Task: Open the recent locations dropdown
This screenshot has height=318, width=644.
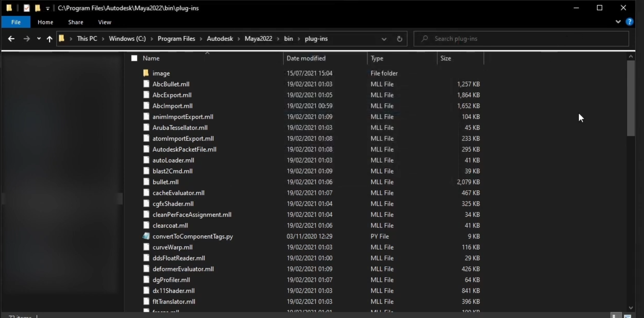Action: pos(39,39)
